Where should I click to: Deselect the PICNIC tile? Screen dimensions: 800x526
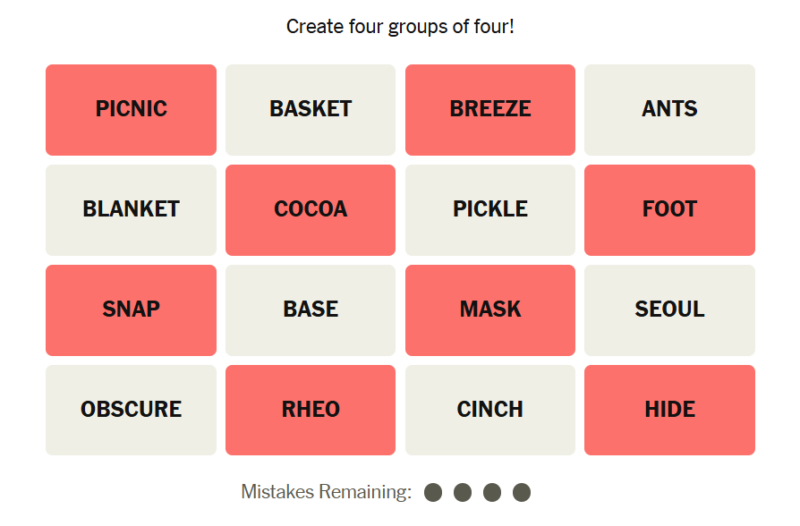[131, 110]
